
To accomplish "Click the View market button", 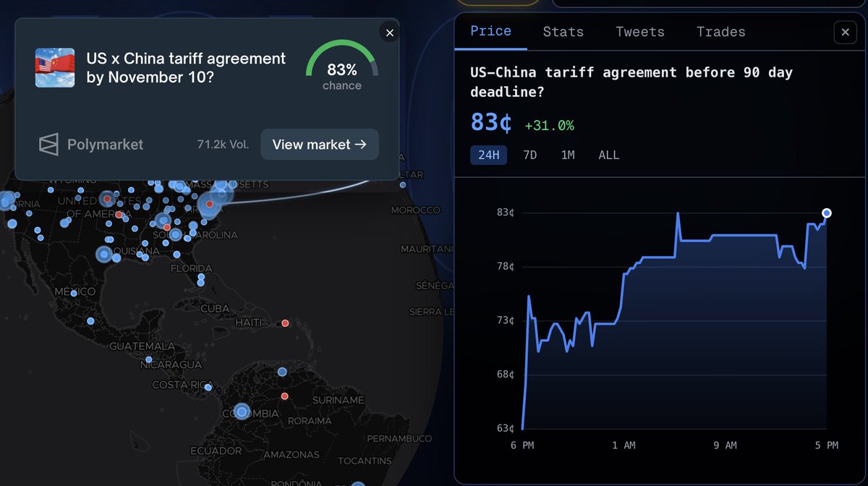I will pyautogui.click(x=319, y=144).
